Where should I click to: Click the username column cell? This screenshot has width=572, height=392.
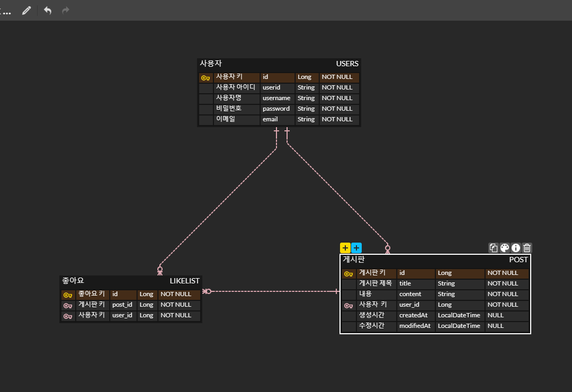pos(277,98)
